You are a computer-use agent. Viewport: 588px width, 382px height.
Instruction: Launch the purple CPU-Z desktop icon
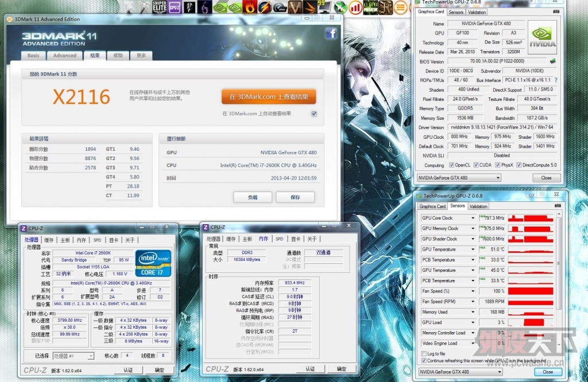pyautogui.click(x=175, y=7)
